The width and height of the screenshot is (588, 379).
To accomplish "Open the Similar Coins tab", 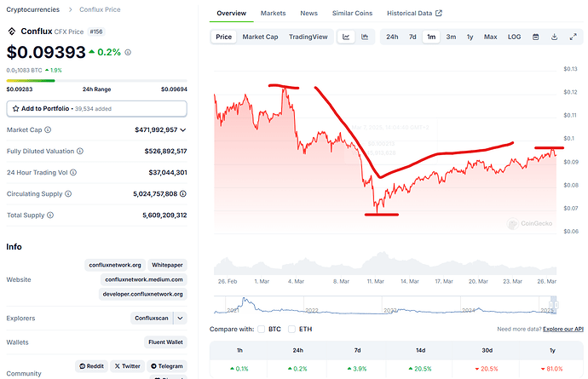I will 353,13.
